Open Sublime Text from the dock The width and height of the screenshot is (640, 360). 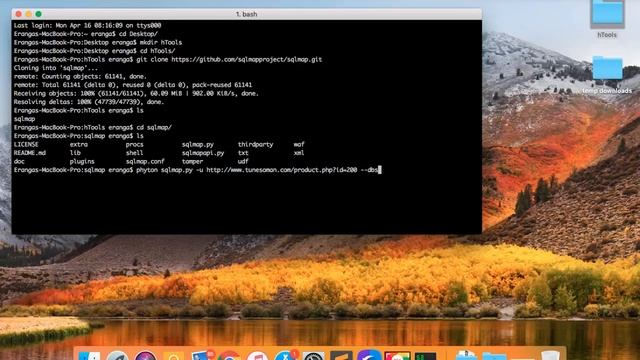(x=341, y=356)
